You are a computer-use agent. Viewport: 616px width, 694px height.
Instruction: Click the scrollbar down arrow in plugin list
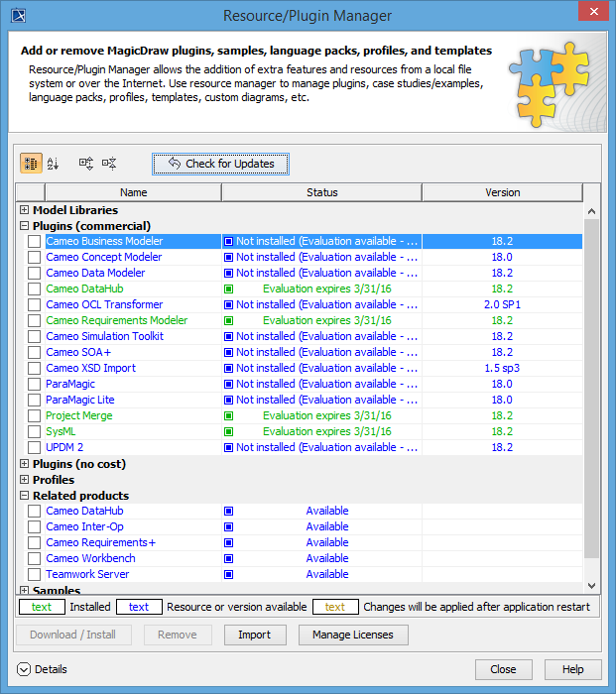pyautogui.click(x=592, y=586)
